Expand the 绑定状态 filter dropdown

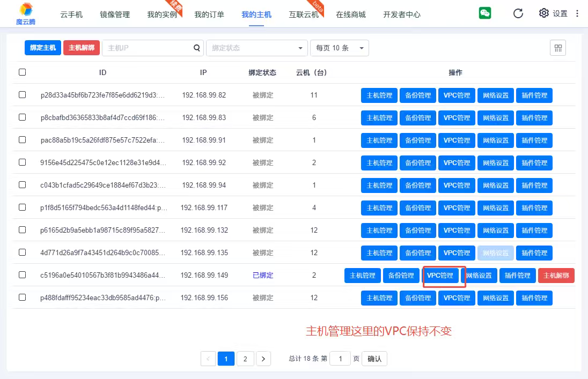256,48
